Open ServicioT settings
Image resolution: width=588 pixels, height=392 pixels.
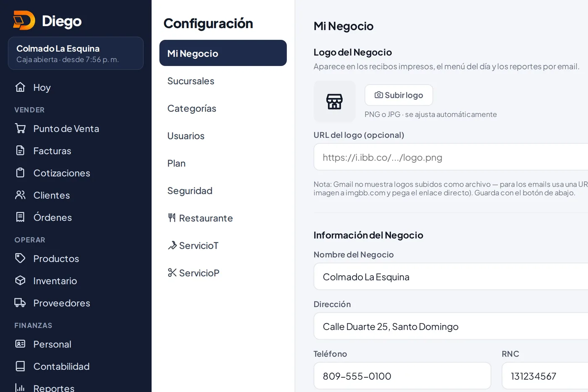(223, 245)
